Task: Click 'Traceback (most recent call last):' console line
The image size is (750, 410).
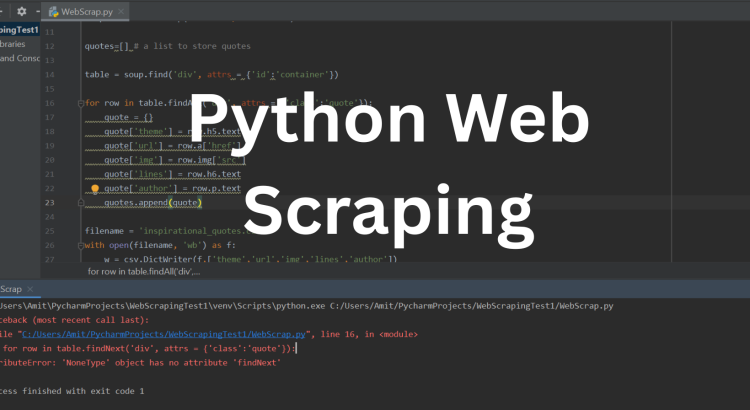Action: 75,320
